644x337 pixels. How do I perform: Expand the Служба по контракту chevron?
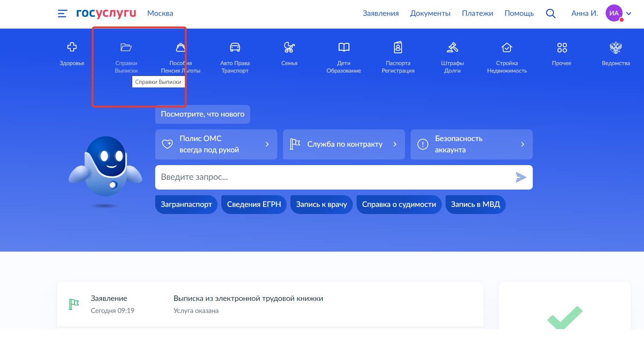click(395, 144)
